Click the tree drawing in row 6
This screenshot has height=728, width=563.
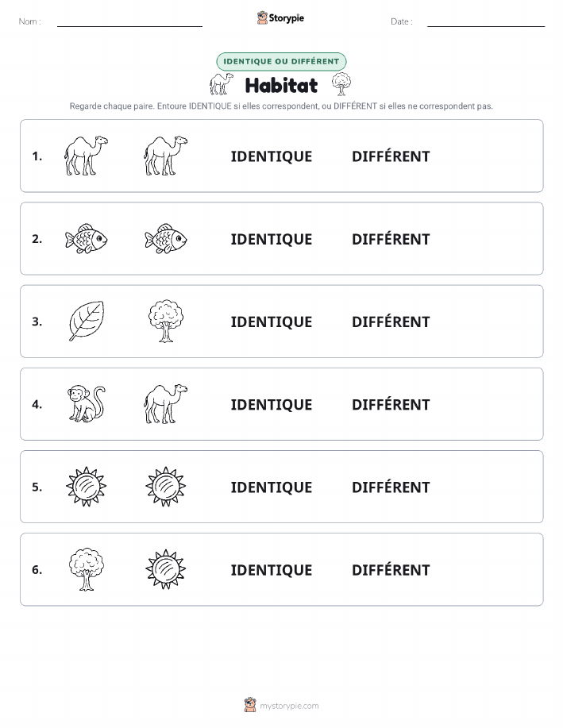[87, 568]
